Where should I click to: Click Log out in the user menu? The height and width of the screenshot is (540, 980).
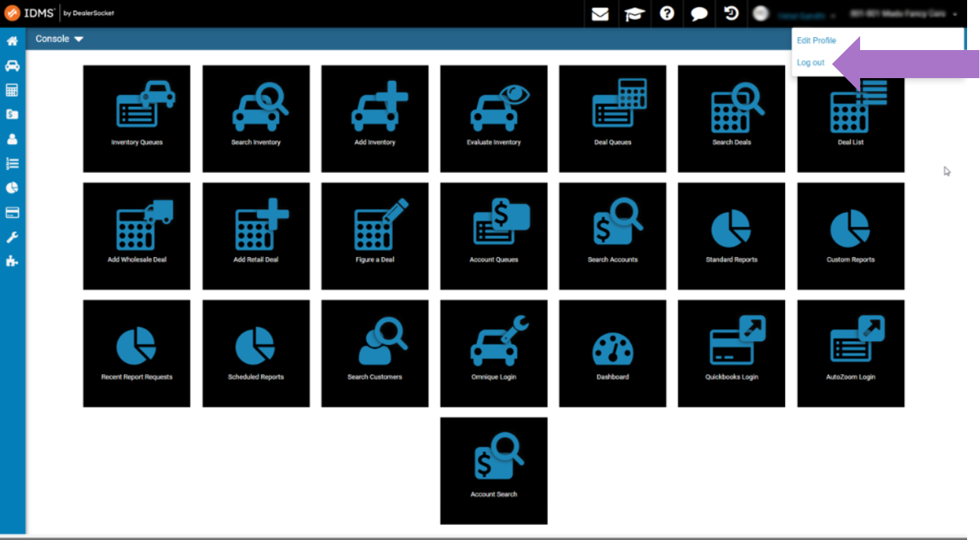[x=811, y=62]
